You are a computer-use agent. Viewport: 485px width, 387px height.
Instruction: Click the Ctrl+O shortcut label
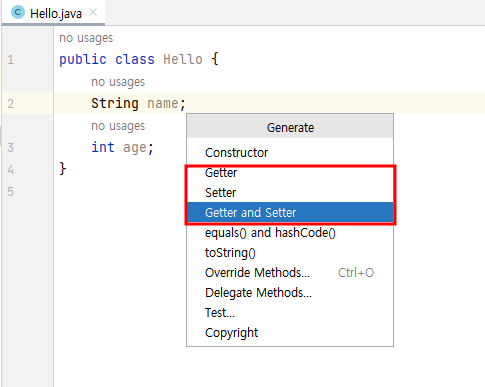click(x=356, y=273)
